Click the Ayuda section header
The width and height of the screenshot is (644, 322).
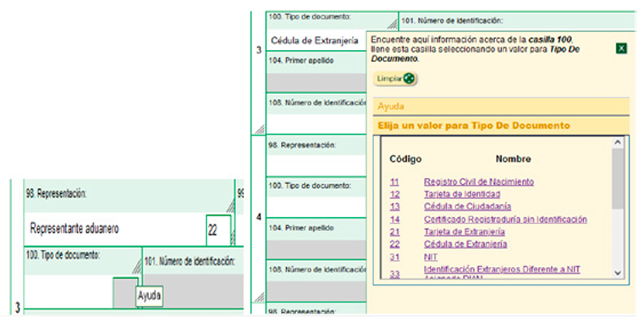click(x=501, y=107)
